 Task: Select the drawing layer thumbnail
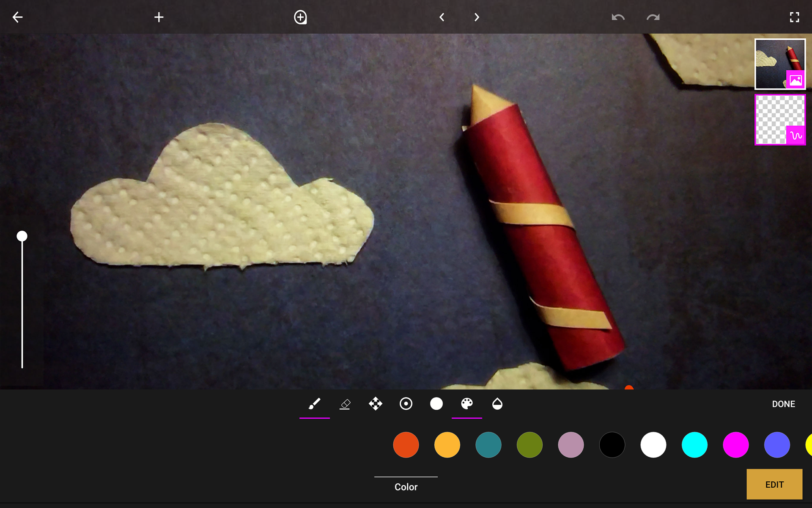click(x=779, y=120)
